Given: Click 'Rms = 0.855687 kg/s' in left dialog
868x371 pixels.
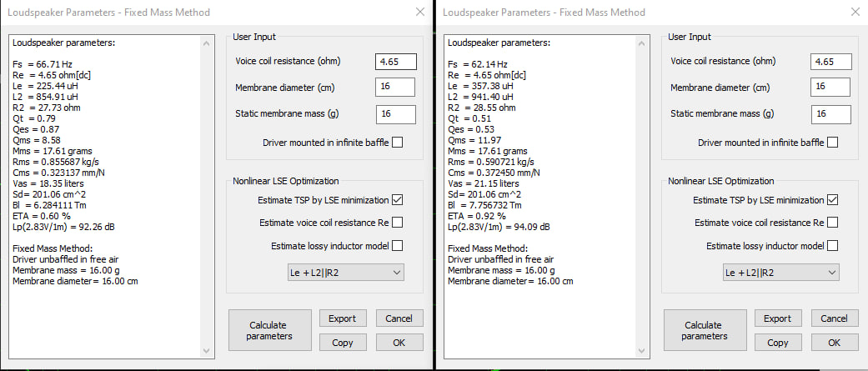Looking at the screenshot, I should click(x=56, y=162).
